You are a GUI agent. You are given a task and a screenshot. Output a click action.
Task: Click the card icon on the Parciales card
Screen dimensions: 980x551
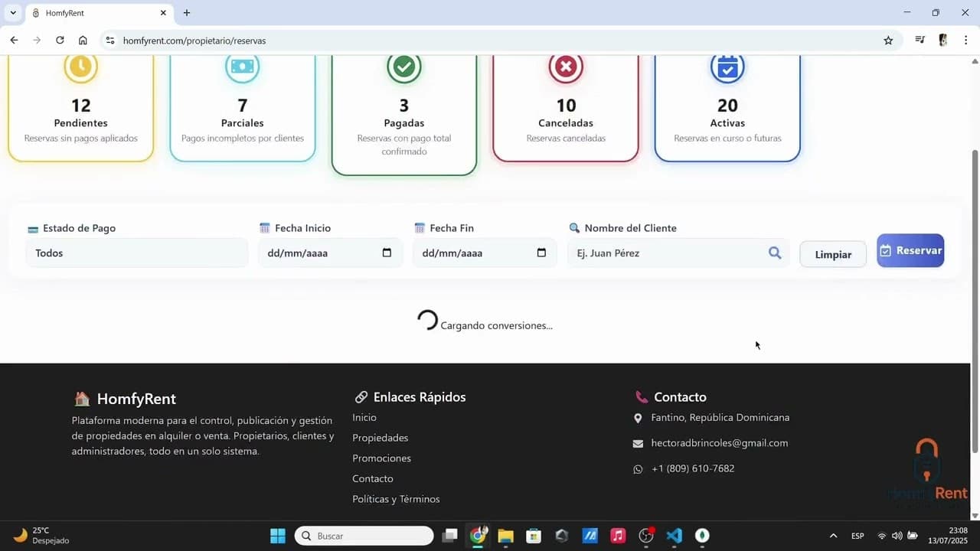242,67
